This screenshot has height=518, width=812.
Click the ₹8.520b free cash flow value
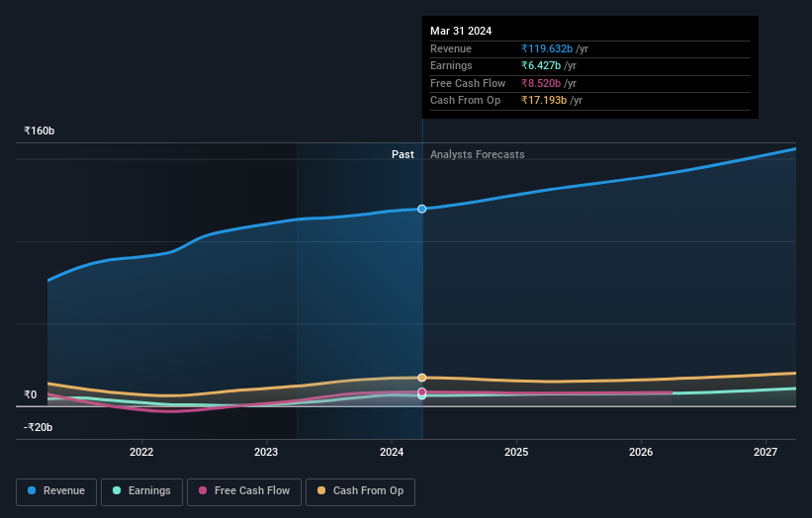(541, 83)
